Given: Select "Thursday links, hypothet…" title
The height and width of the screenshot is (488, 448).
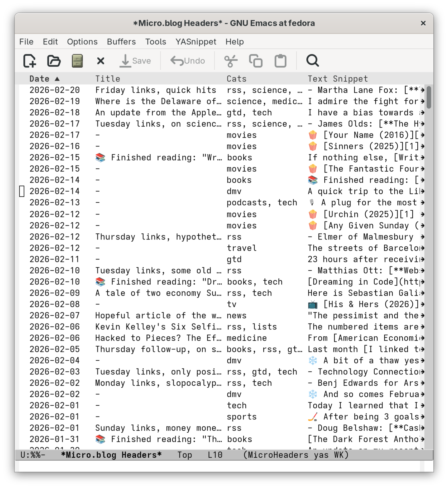Looking at the screenshot, I should pyautogui.click(x=158, y=237).
